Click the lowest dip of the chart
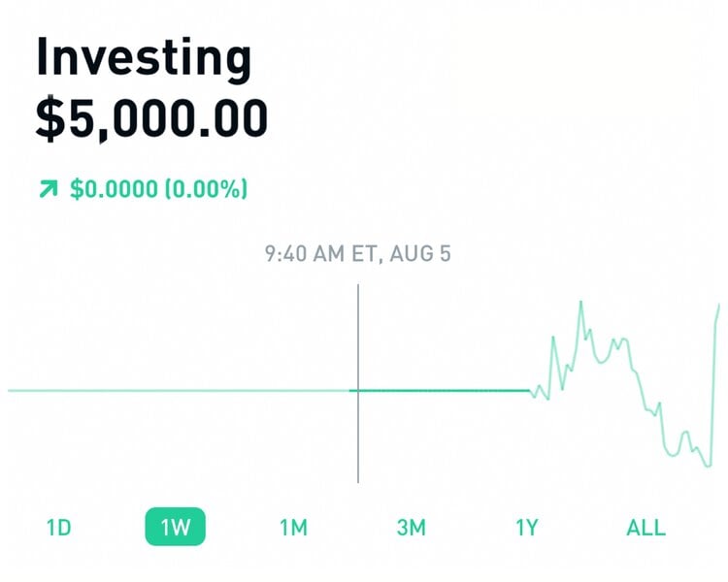This screenshot has height=582, width=728. pos(708,466)
